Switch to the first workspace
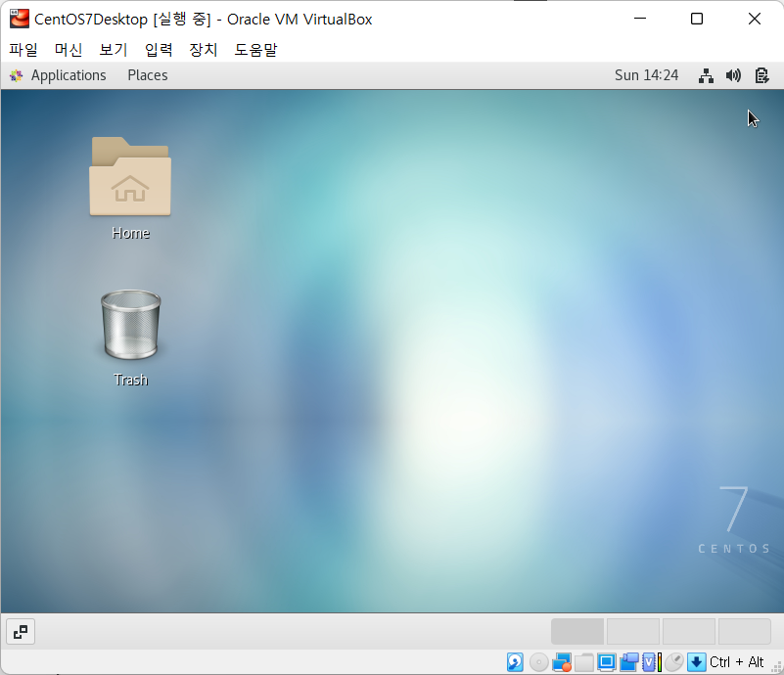This screenshot has height=675, width=784. pos(577,632)
